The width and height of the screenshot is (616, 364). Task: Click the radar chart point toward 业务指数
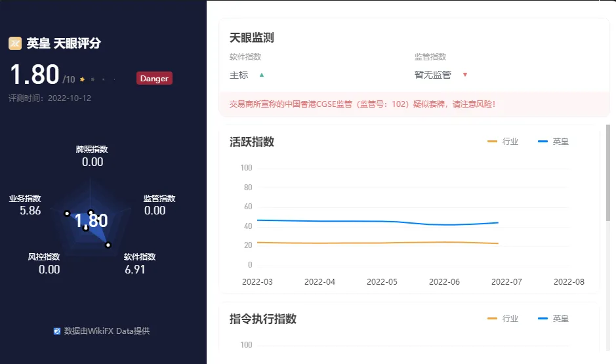(67, 213)
